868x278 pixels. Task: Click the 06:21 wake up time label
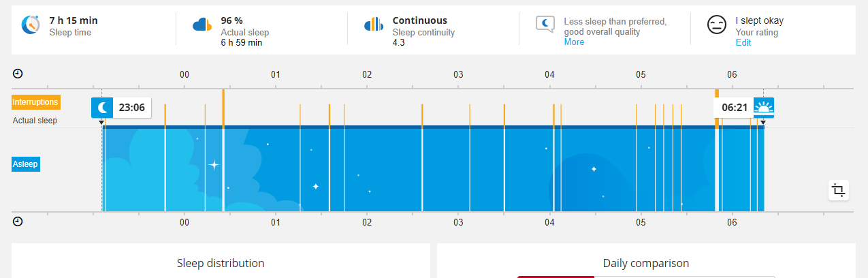pos(734,108)
